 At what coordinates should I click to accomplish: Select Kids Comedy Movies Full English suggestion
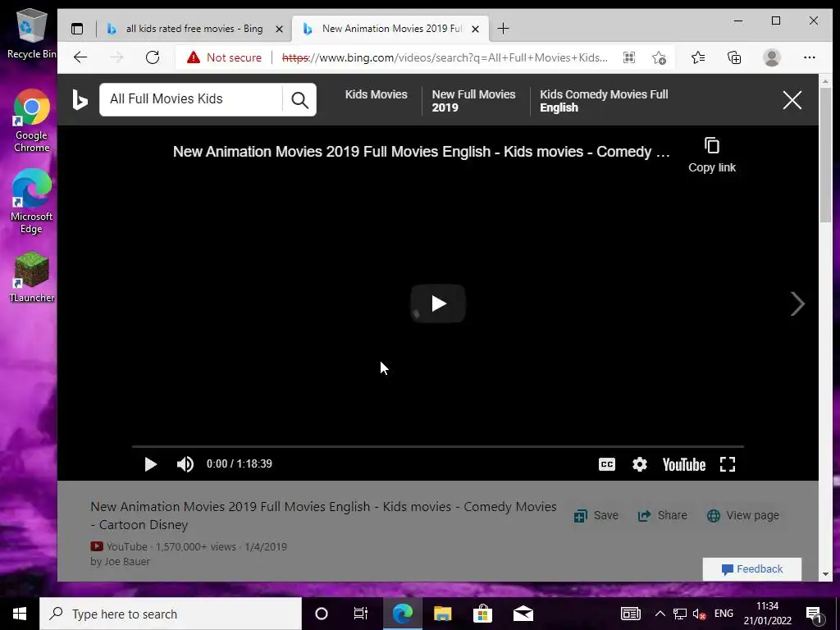point(604,101)
